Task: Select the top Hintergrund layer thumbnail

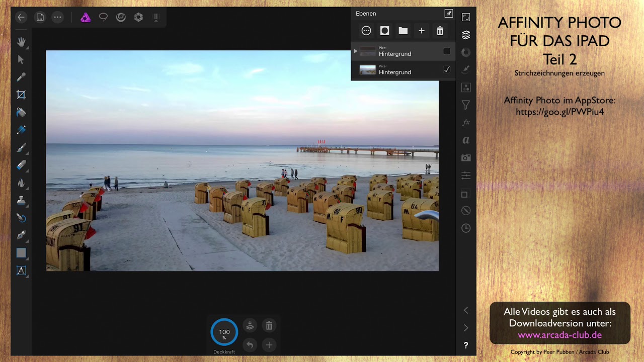Action: (368, 52)
